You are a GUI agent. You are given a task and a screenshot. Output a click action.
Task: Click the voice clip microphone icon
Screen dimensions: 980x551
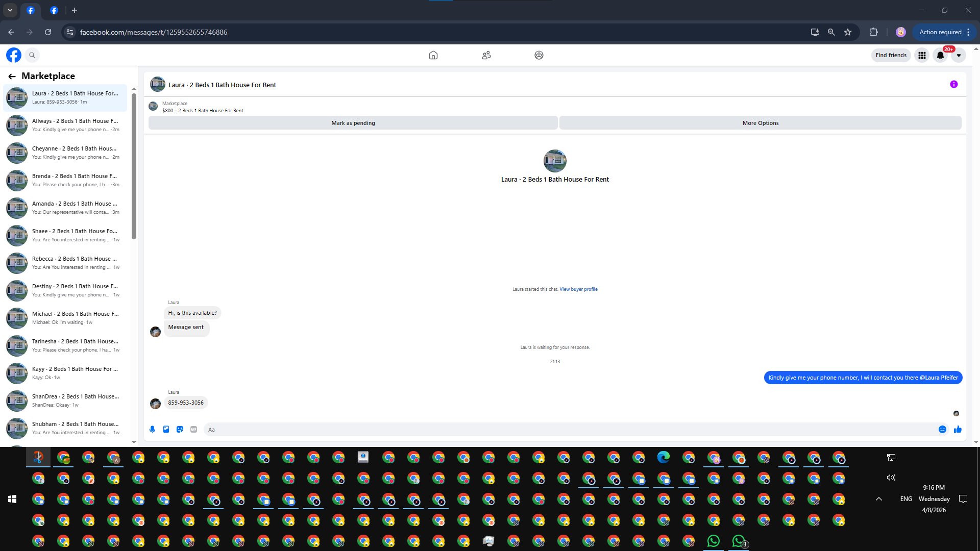(152, 430)
